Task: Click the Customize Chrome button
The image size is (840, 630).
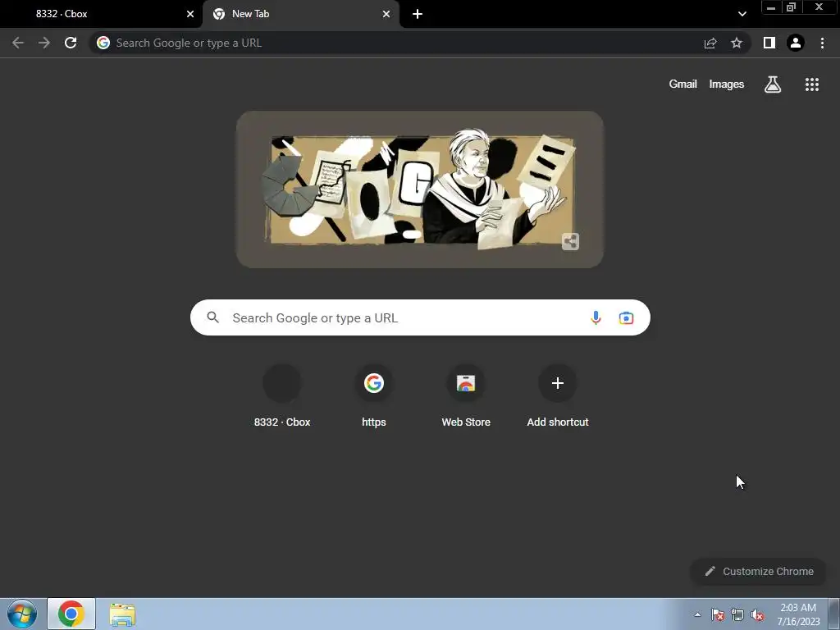Action: [759, 571]
